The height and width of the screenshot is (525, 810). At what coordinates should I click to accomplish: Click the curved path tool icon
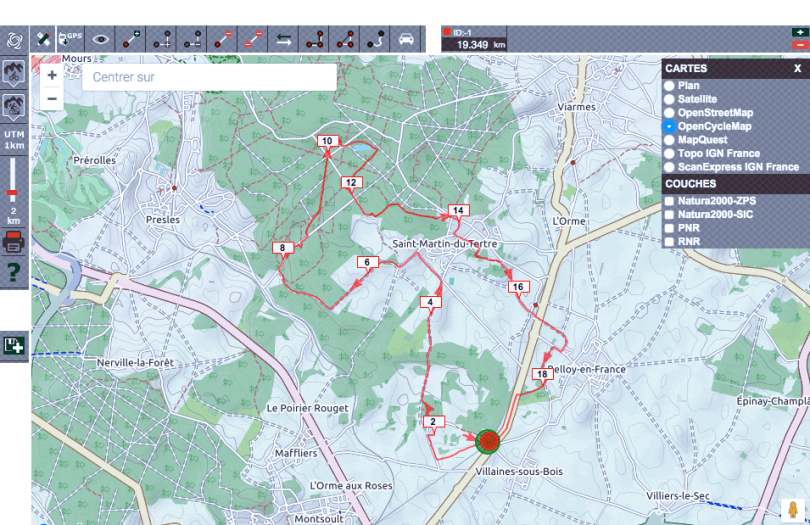pyautogui.click(x=376, y=39)
